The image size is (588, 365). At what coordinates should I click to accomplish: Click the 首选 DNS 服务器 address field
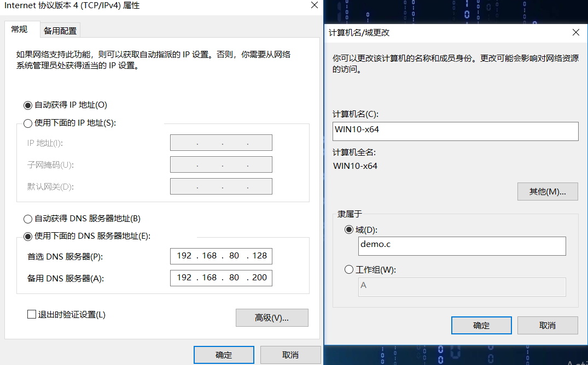(221, 256)
